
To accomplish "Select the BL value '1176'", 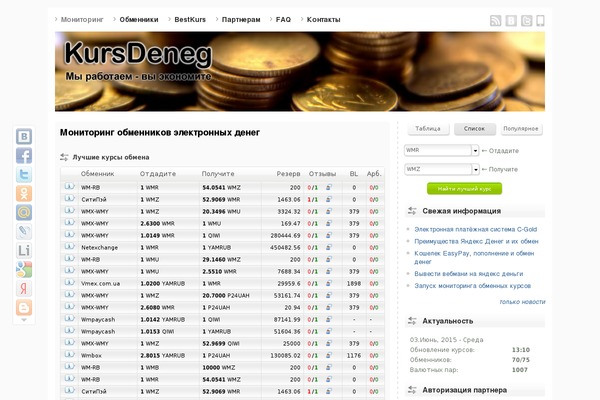I will (354, 356).
